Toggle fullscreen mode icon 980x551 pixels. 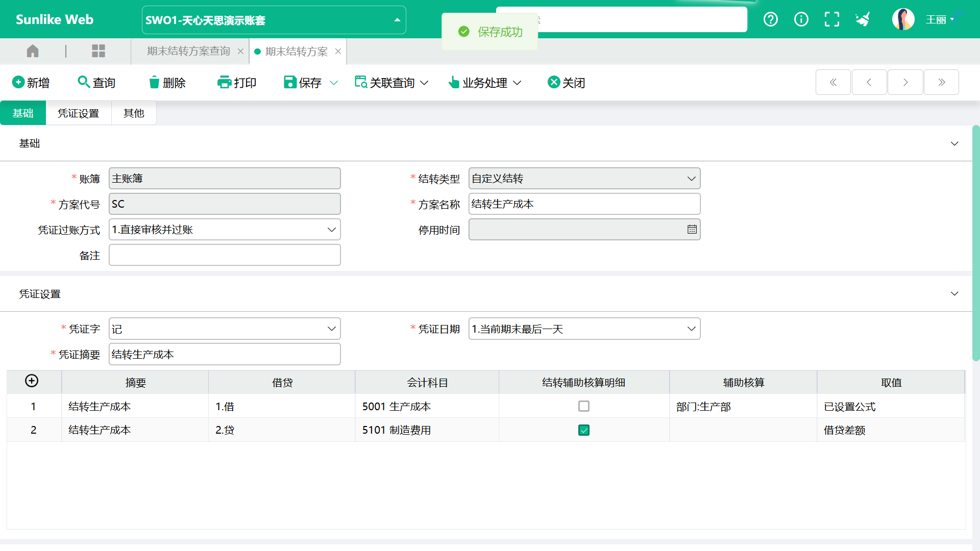tap(832, 19)
